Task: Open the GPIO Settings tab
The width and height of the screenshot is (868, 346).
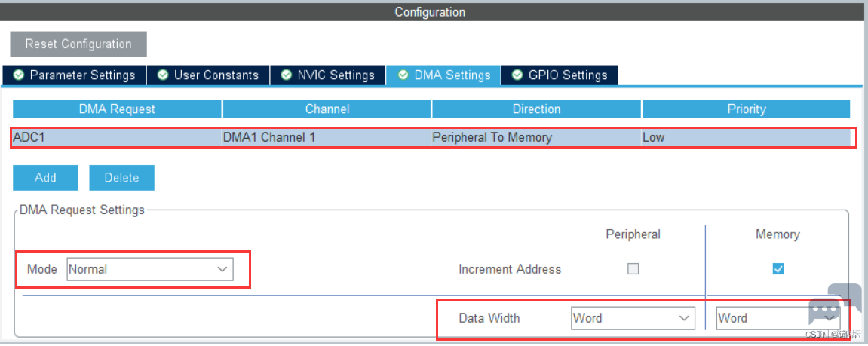Action: coord(559,75)
